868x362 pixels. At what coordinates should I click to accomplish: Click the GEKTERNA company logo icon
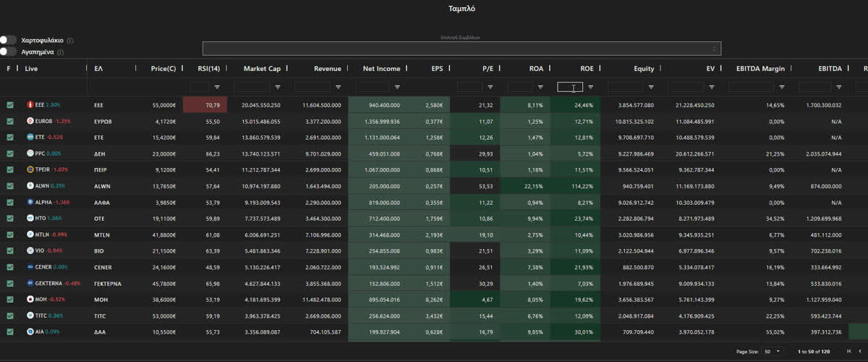point(30,282)
